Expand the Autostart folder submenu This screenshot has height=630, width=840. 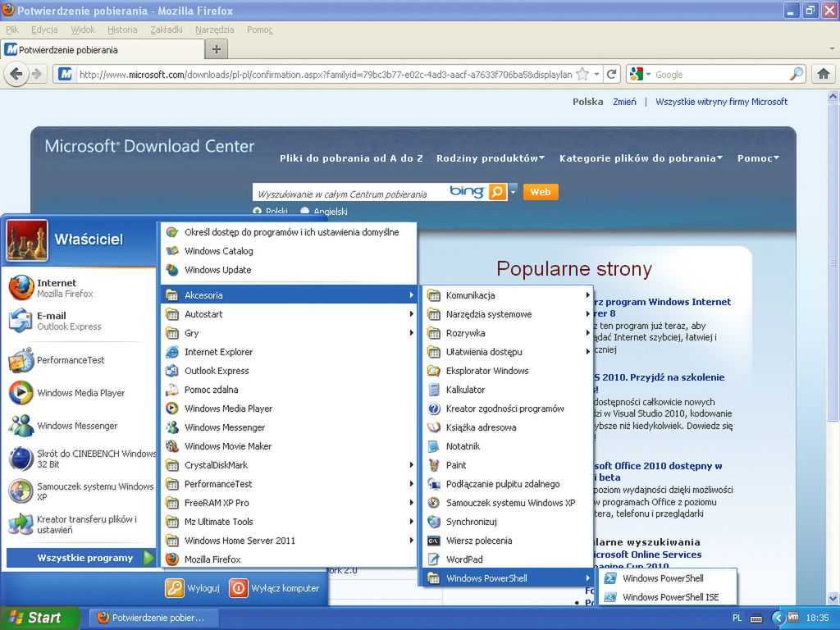pyautogui.click(x=289, y=314)
